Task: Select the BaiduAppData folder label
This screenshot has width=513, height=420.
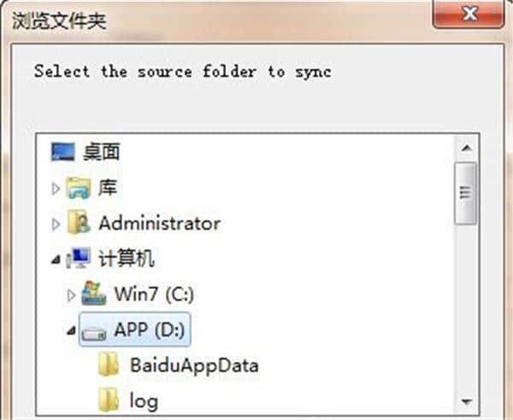Action: 194,364
